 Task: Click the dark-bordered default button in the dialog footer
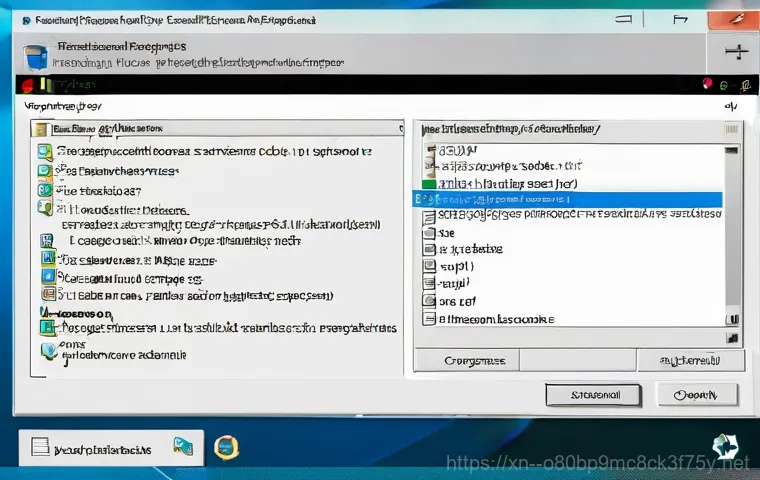click(x=593, y=395)
